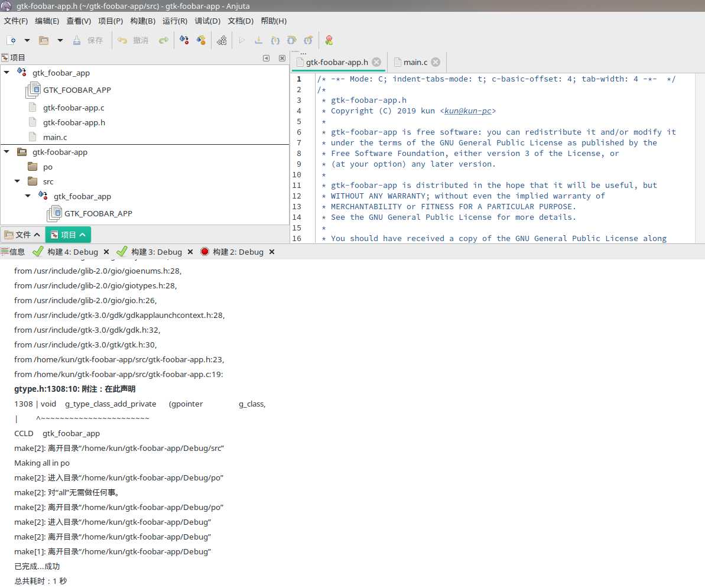
Task: Open the New File dropdown arrow
Action: [x=27, y=40]
